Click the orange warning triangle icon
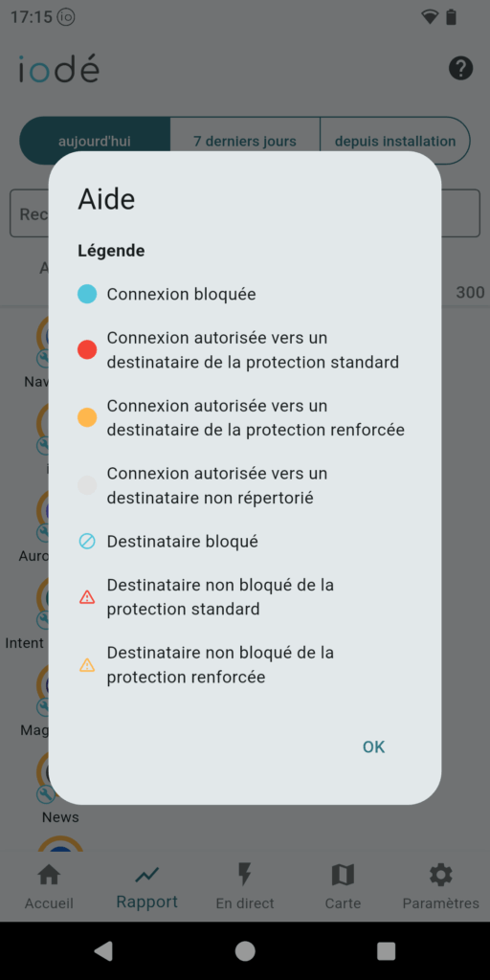The width and height of the screenshot is (490, 980). [x=87, y=665]
